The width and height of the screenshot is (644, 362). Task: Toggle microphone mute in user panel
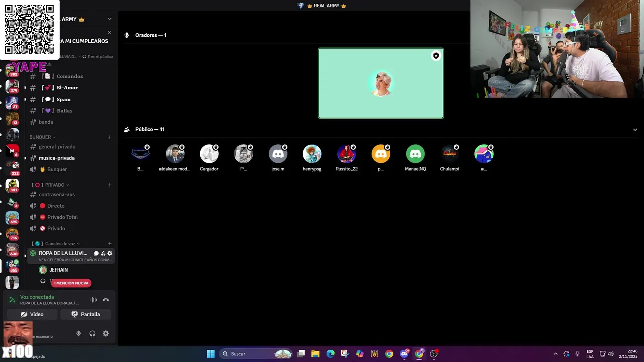point(78,333)
